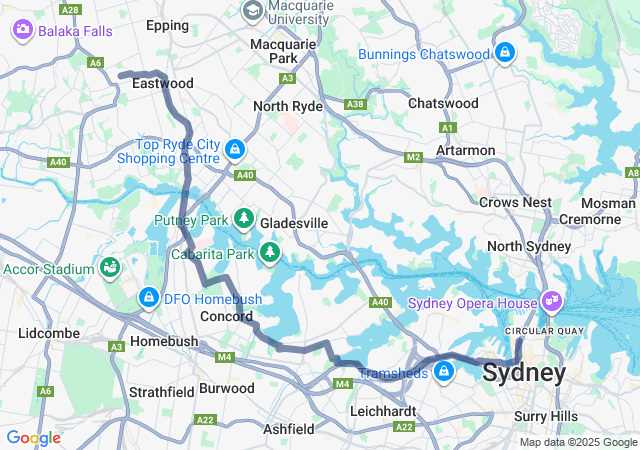Select the DFO Homebush shopping bag icon
Image resolution: width=640 pixels, height=450 pixels.
point(149,298)
